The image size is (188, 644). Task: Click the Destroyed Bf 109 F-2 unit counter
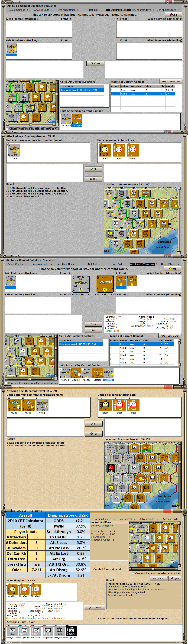[x=66, y=119]
